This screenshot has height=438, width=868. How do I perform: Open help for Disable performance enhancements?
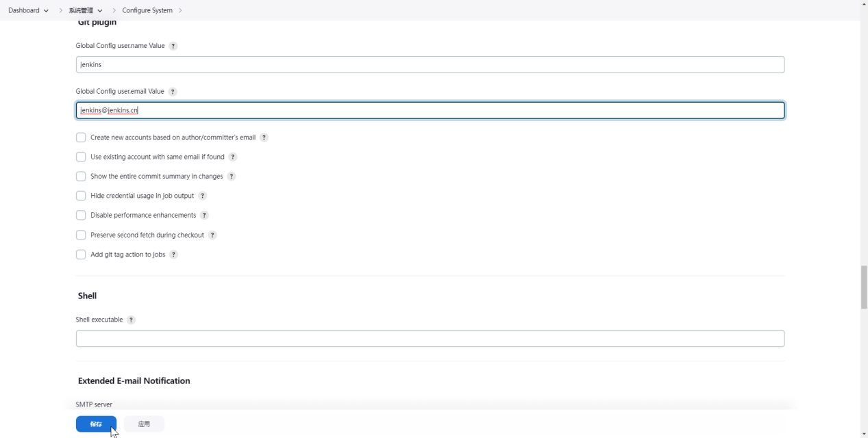tap(204, 216)
